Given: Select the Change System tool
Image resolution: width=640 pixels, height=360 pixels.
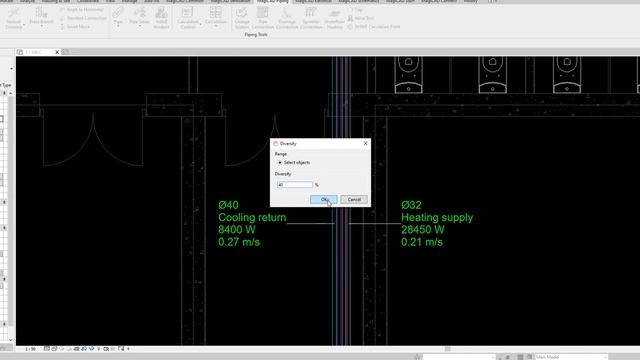Looking at the screenshot, I should 242,17.
